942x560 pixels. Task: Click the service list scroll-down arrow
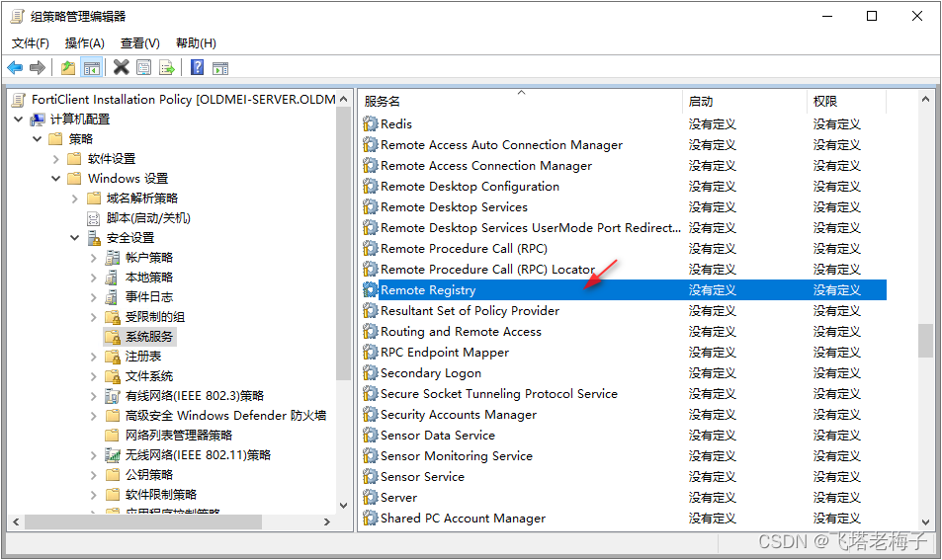pyautogui.click(x=925, y=522)
